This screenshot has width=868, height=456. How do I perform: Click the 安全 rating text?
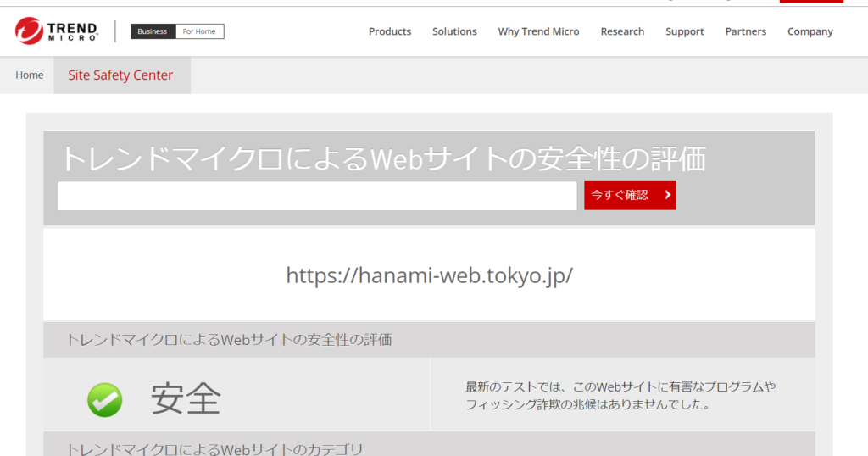click(x=186, y=399)
